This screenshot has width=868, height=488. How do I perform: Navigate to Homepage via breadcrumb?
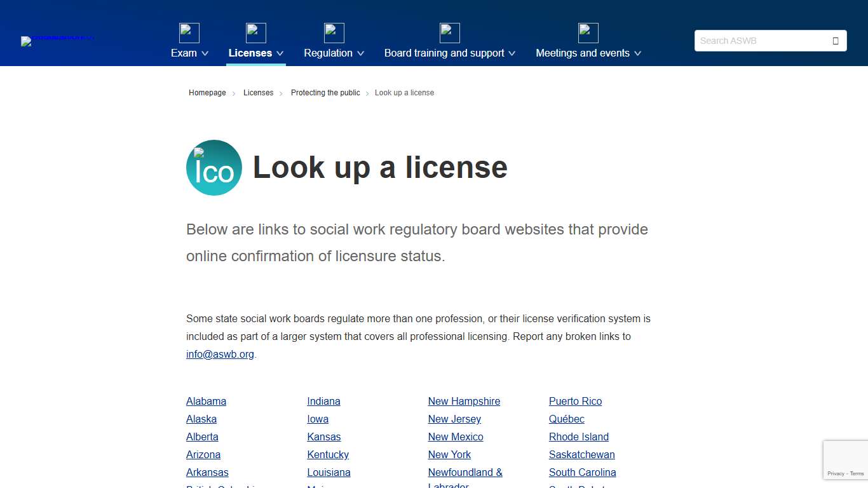click(207, 93)
